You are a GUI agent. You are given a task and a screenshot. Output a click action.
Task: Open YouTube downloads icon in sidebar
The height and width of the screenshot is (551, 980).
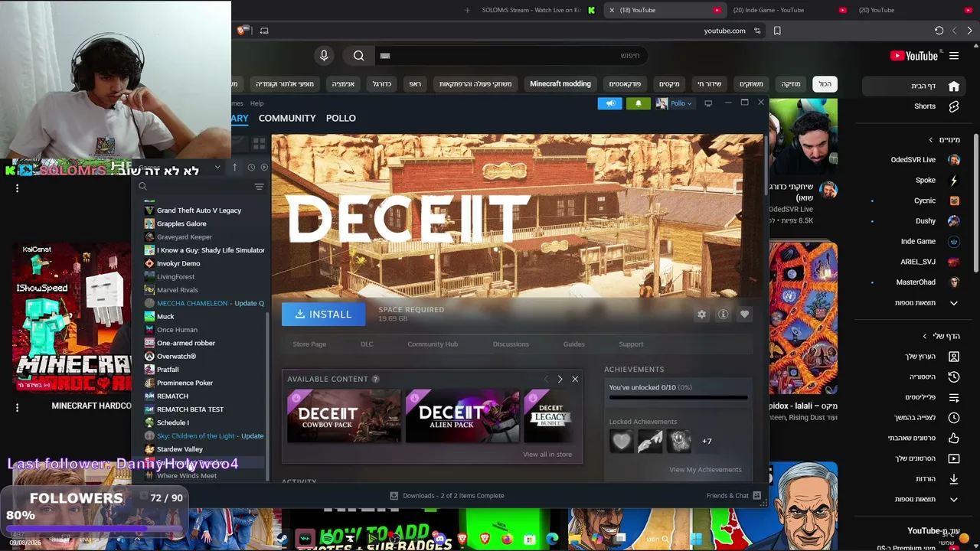click(954, 479)
